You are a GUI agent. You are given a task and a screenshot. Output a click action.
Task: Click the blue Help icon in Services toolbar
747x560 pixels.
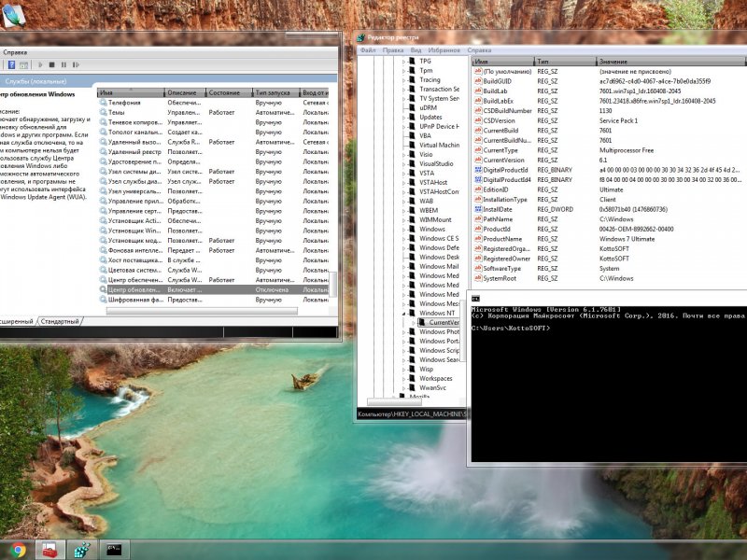coord(11,64)
